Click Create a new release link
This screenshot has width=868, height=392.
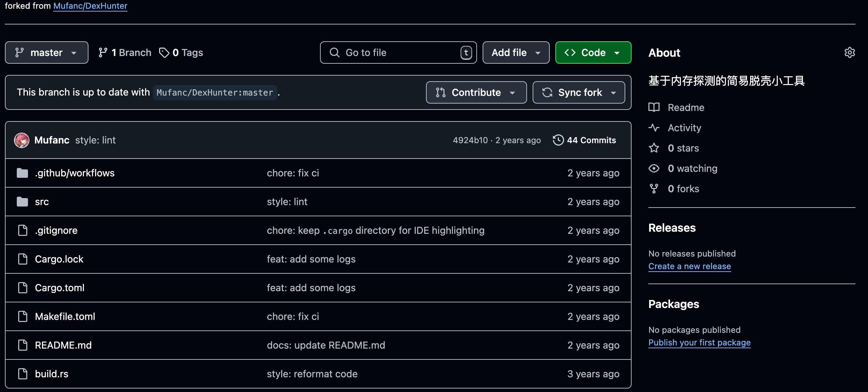[x=689, y=266]
